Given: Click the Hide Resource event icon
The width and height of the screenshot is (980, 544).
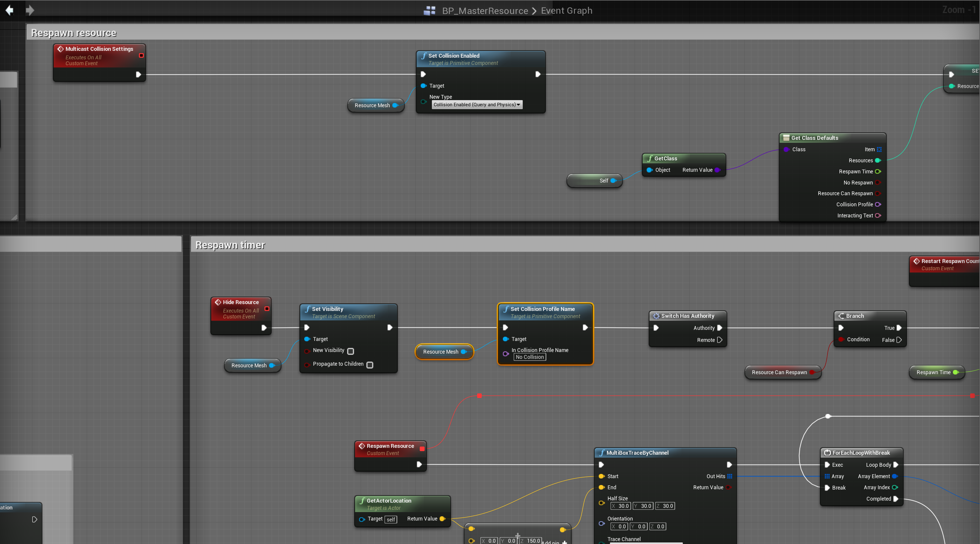Looking at the screenshot, I should pos(218,302).
